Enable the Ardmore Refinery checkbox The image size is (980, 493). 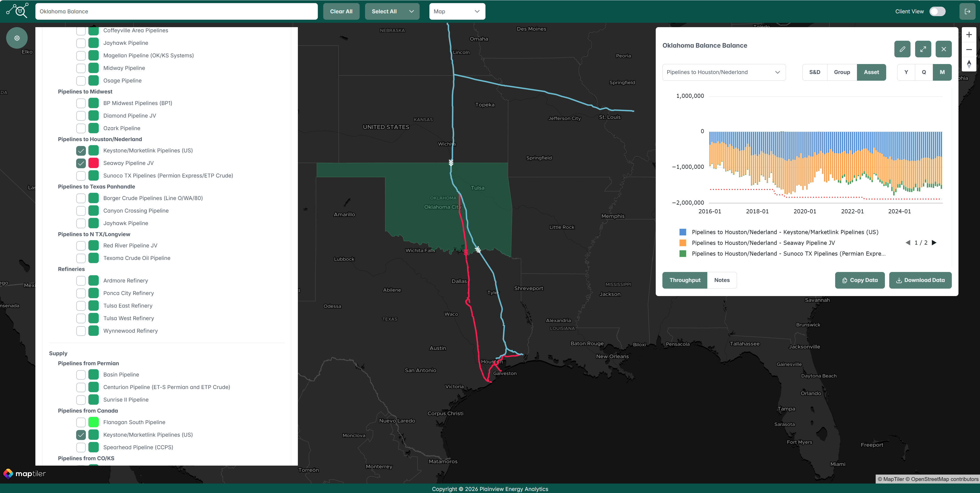click(x=81, y=280)
